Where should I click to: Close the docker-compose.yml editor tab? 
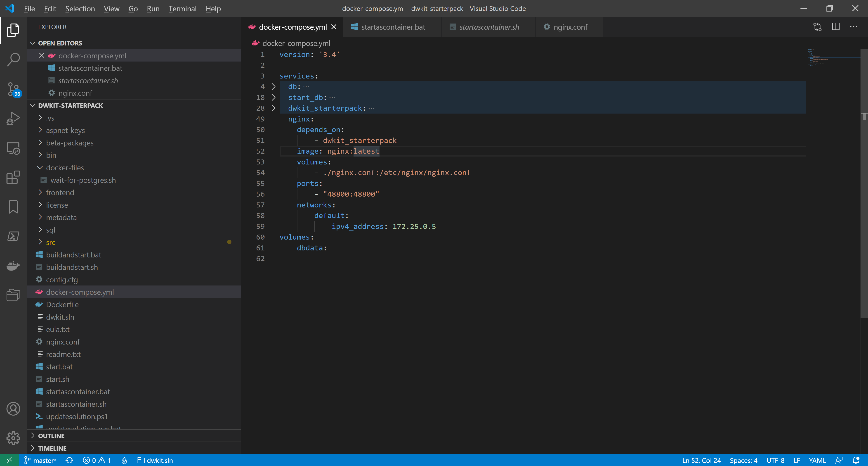334,27
